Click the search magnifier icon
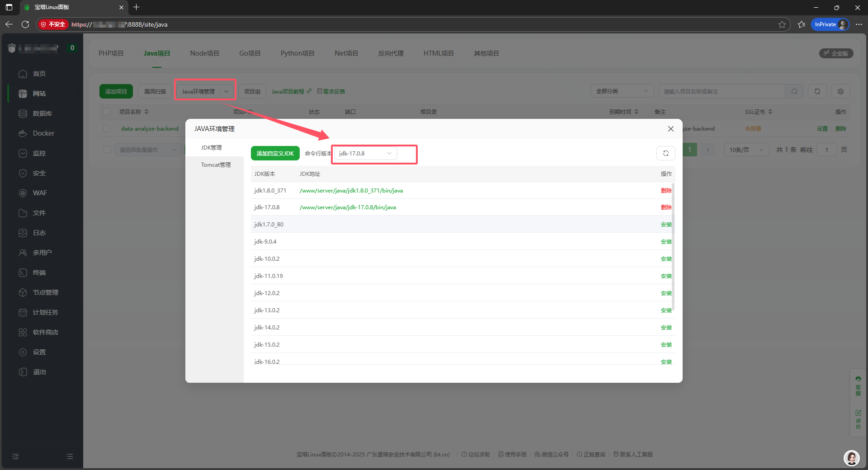Viewport: 868px width, 470px height. [x=794, y=91]
